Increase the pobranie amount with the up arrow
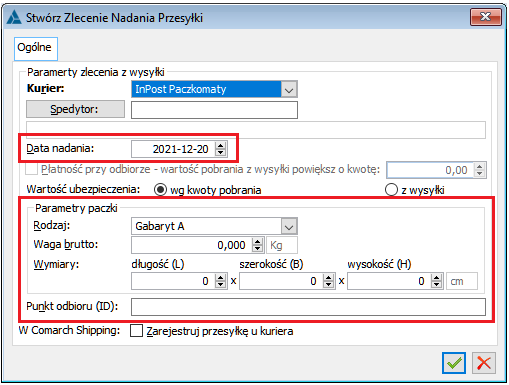 pyautogui.click(x=479, y=166)
